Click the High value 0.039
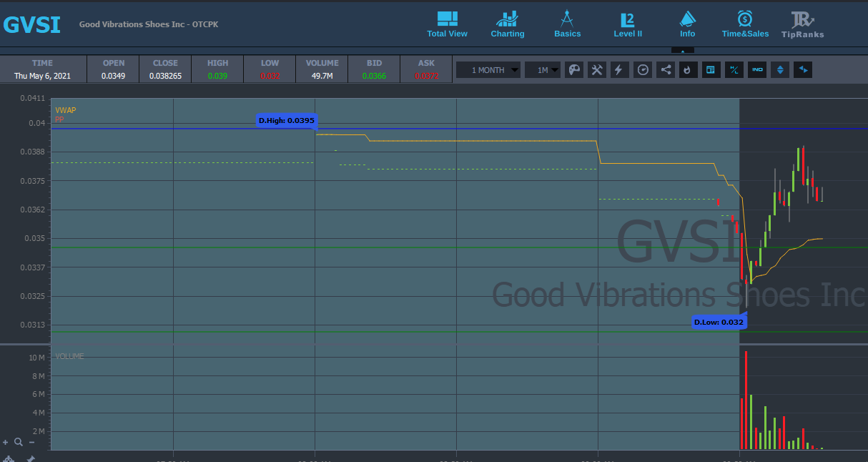Image resolution: width=868 pixels, height=462 pixels. tap(217, 75)
